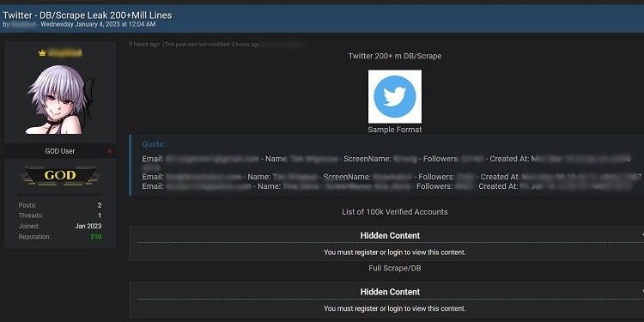Click the 'Threads:' count value 1

(x=100, y=216)
